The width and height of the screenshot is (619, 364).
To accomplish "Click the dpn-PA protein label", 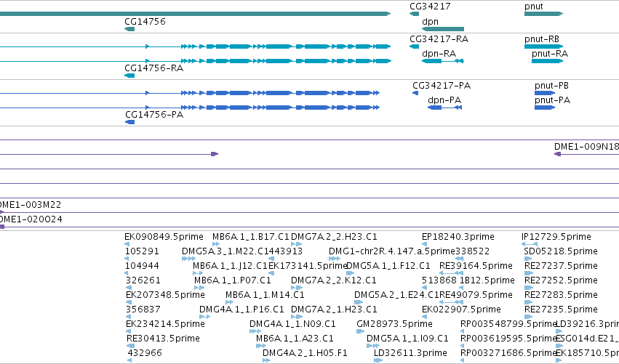I will (444, 100).
